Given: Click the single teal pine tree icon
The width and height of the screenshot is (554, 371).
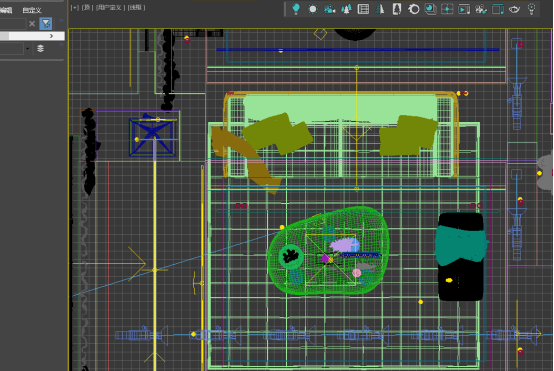Looking at the screenshot, I should [380, 9].
